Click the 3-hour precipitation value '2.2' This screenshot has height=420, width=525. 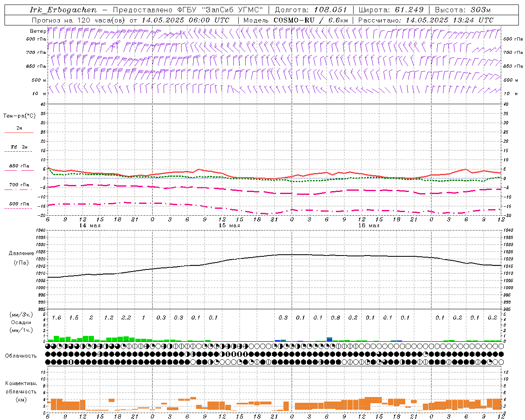[x=126, y=318]
